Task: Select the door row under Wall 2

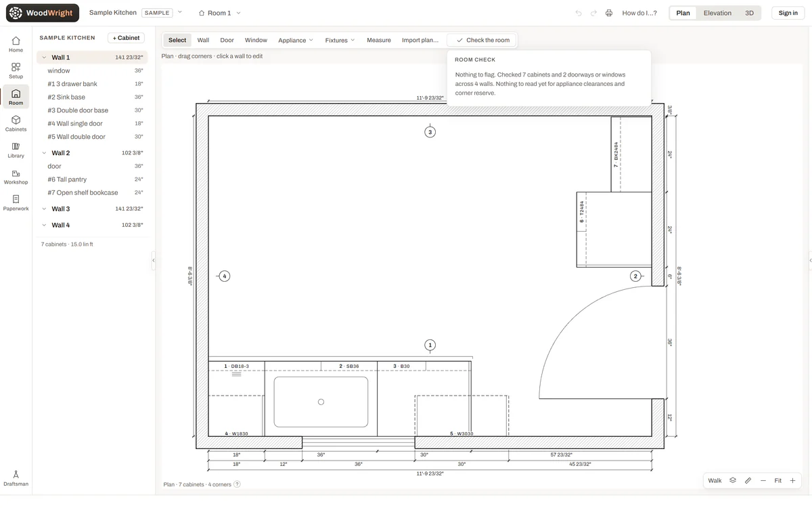Action: 92,166
